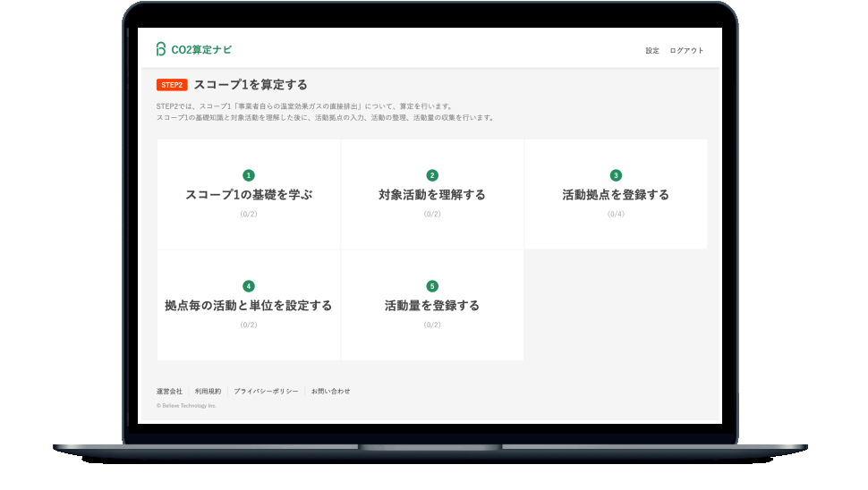Click the (0/4) progress count on card 3

616,215
